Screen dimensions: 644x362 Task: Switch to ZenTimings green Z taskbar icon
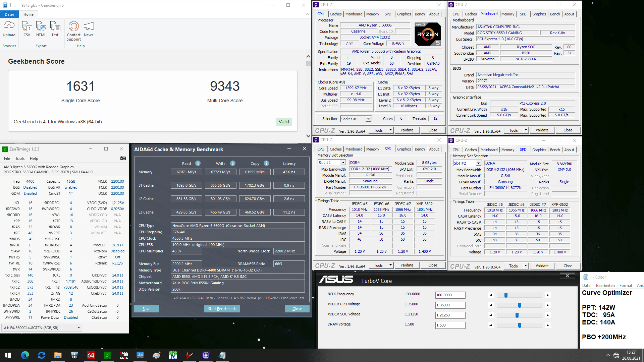pos(107,355)
